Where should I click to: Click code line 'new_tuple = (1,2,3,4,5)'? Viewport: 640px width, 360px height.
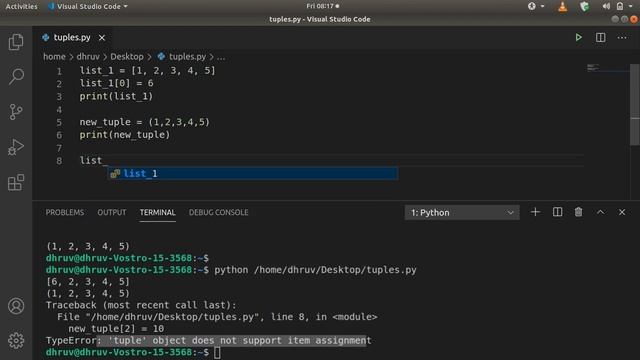pyautogui.click(x=144, y=122)
